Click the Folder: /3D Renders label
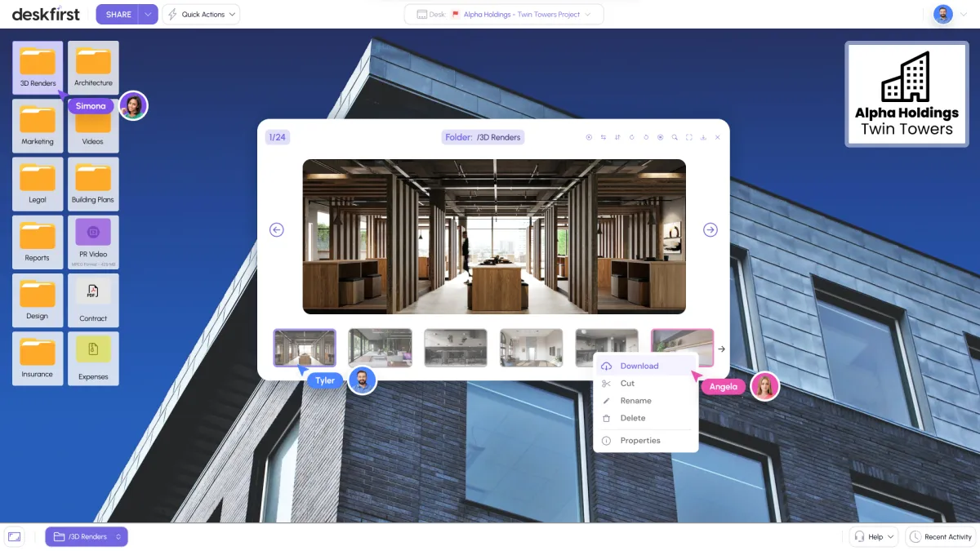 pyautogui.click(x=483, y=137)
